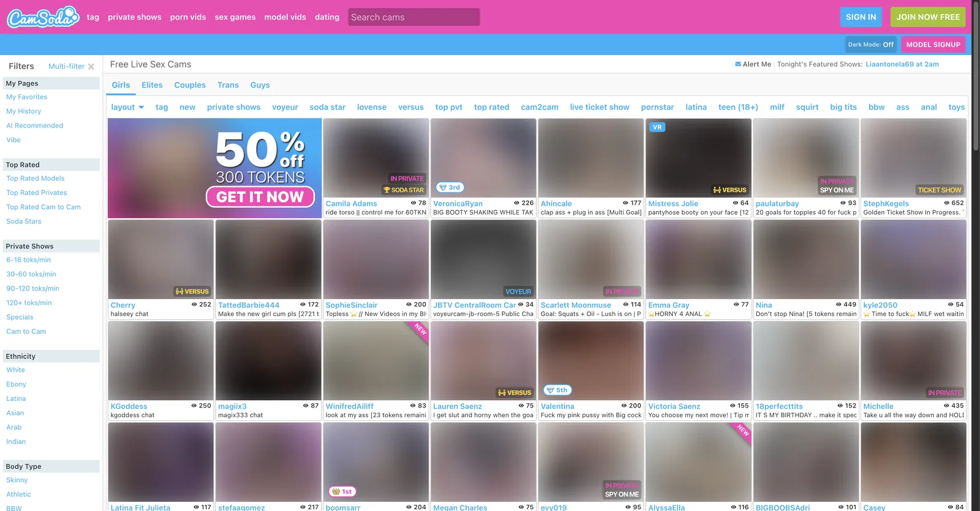
Task: Click the Voyeur badge on JBTV CentralRoom
Action: click(518, 292)
